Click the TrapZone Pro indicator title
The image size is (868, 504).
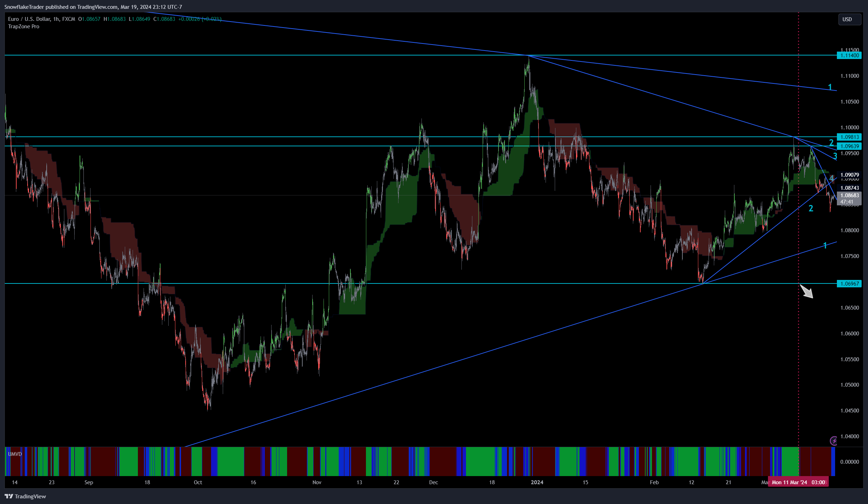pos(24,27)
